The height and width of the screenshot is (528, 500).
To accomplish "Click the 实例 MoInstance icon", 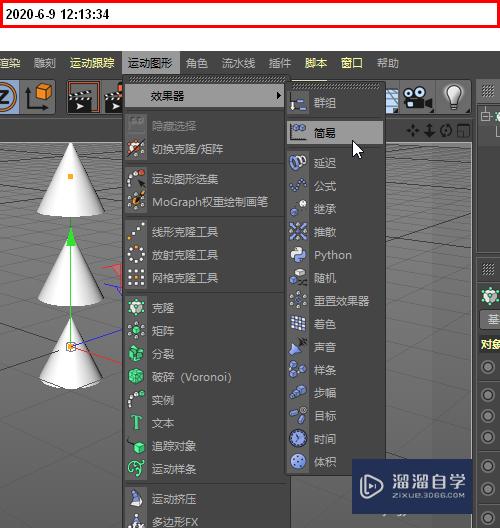I will pos(136,400).
